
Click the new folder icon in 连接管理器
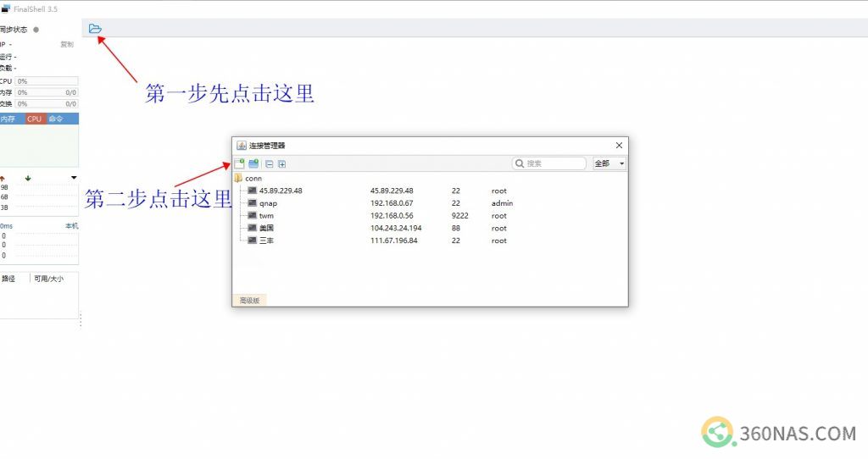[253, 163]
